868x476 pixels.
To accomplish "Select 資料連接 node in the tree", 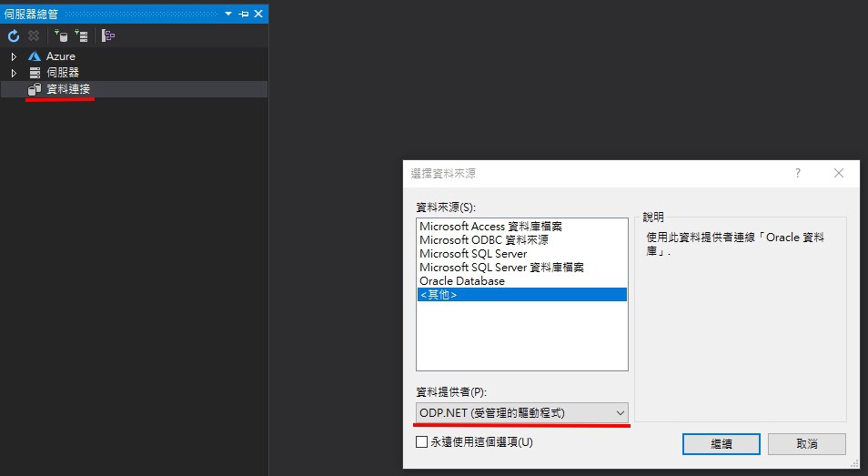I will [x=67, y=89].
